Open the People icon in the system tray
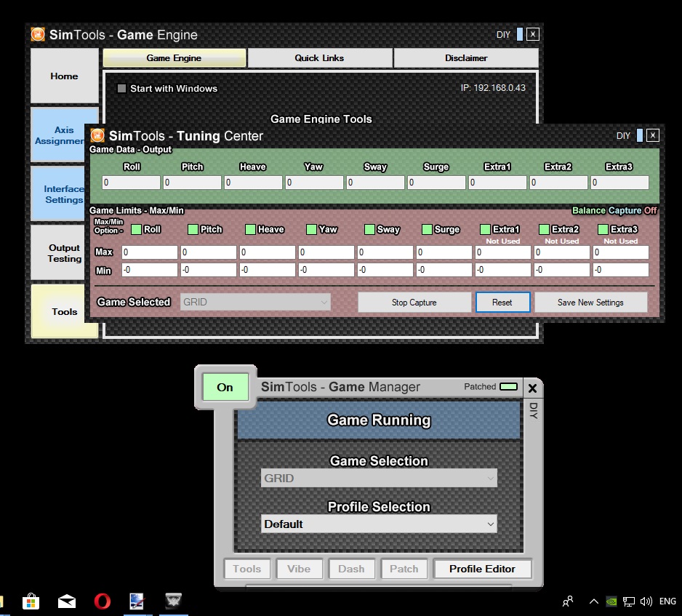This screenshot has width=682, height=616. point(568,601)
